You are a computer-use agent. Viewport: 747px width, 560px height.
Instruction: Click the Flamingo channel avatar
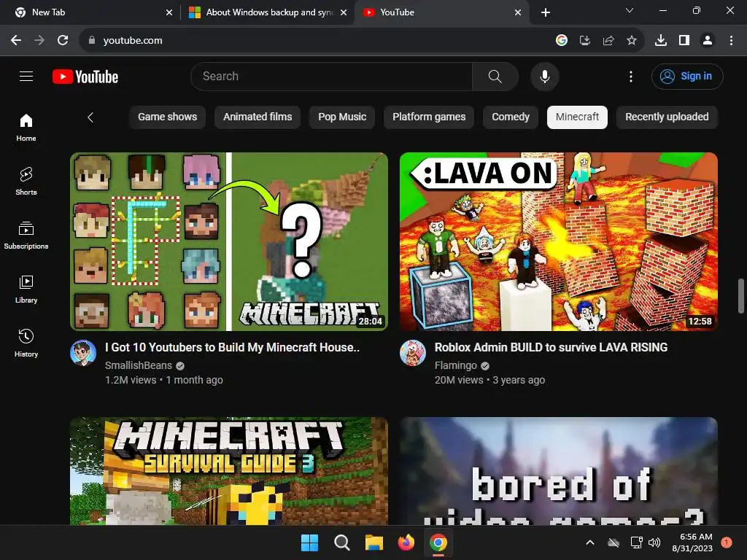pyautogui.click(x=413, y=353)
